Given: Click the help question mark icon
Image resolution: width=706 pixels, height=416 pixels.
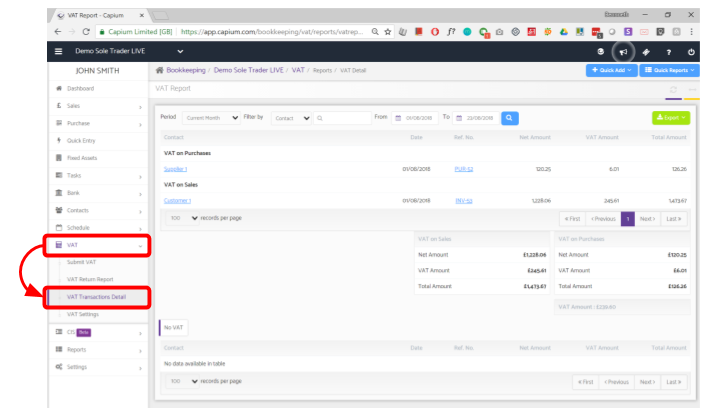Looking at the screenshot, I should click(669, 52).
